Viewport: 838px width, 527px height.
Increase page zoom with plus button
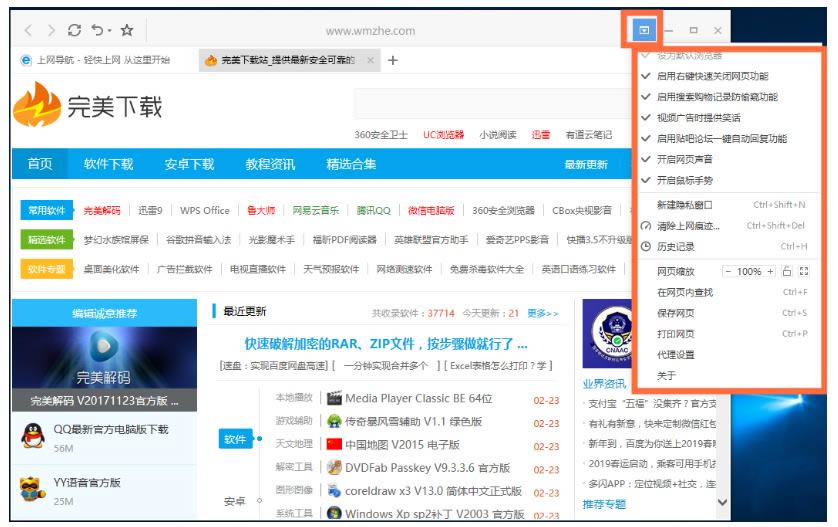(x=770, y=272)
